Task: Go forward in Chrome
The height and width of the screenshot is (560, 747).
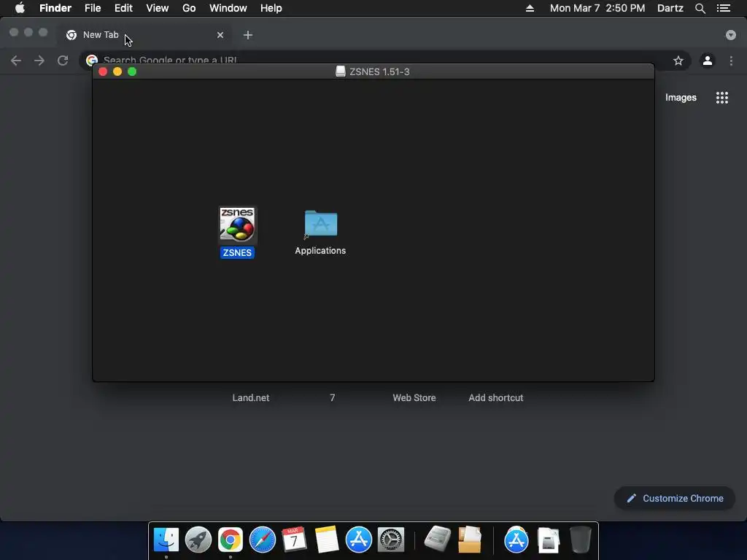Action: coord(39,61)
